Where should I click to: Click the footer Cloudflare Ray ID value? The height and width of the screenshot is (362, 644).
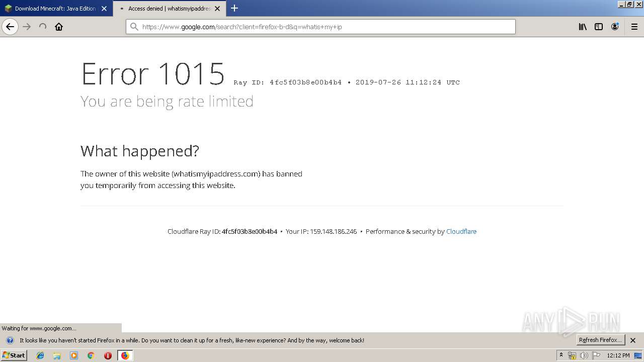click(250, 231)
